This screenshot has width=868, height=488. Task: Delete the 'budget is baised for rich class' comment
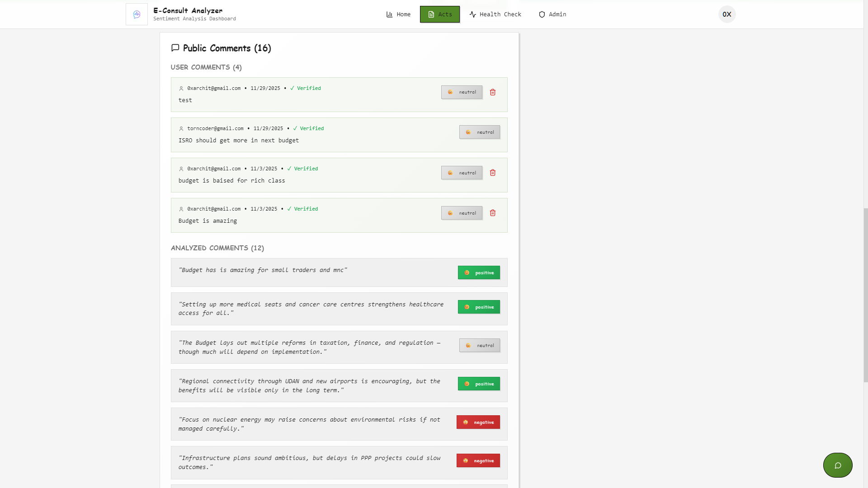click(493, 173)
